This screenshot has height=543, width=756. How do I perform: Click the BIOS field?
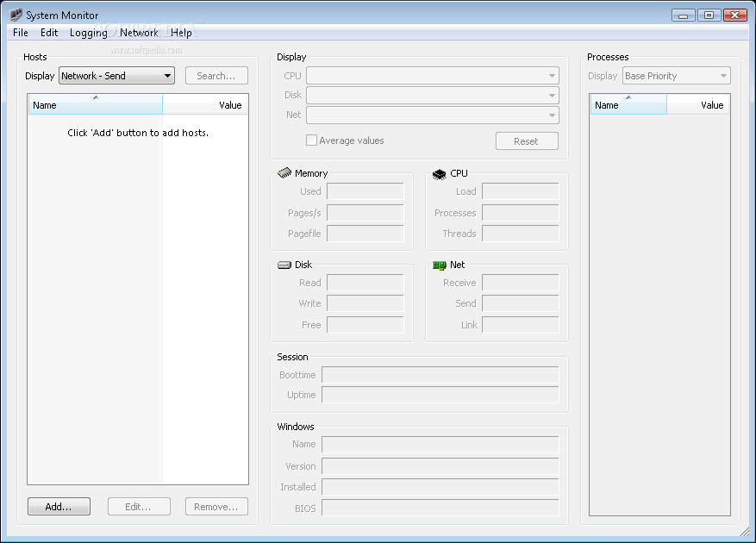tap(440, 508)
